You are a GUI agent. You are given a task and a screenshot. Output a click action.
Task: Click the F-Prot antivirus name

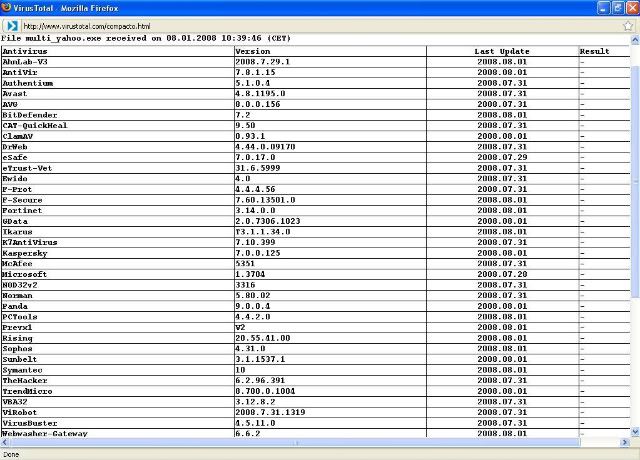pos(17,189)
